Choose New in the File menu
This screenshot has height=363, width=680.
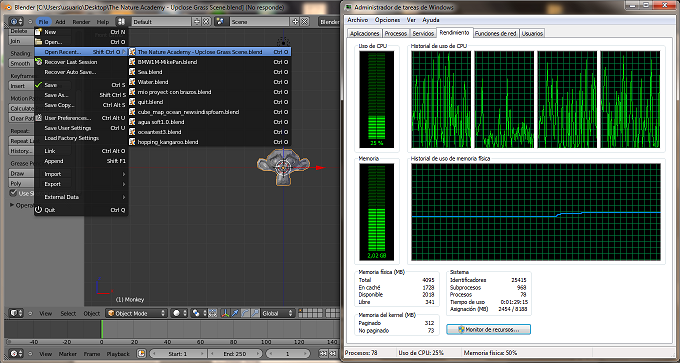[81, 32]
